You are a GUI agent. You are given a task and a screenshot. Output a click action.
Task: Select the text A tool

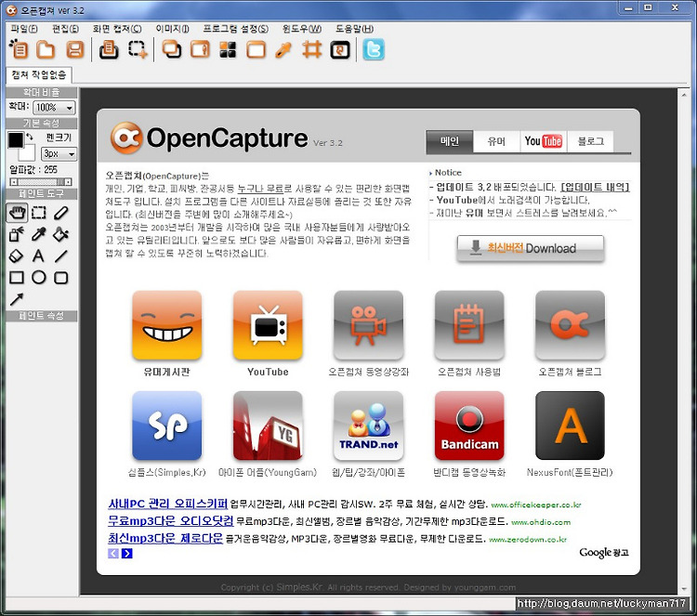coord(39,256)
